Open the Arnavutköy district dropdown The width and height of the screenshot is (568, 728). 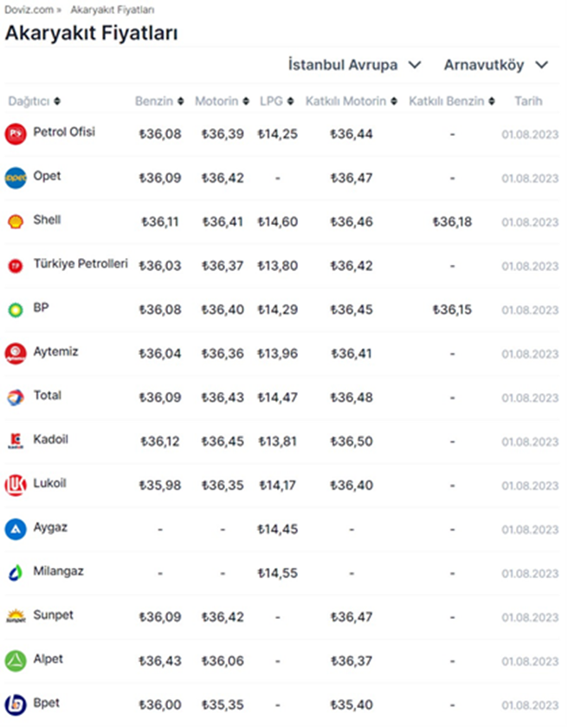click(495, 65)
